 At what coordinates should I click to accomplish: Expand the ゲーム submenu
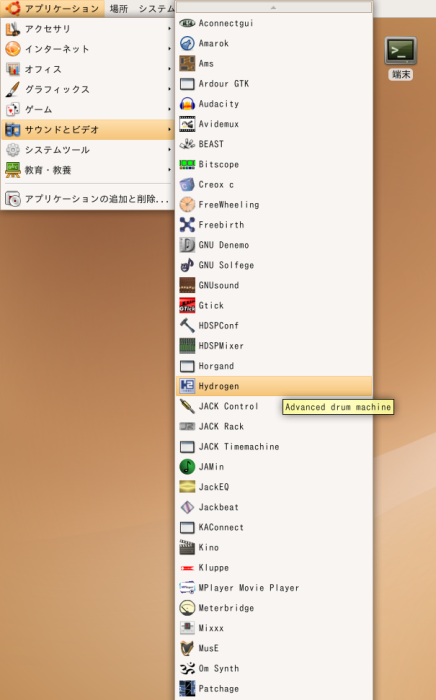pyautogui.click(x=87, y=109)
